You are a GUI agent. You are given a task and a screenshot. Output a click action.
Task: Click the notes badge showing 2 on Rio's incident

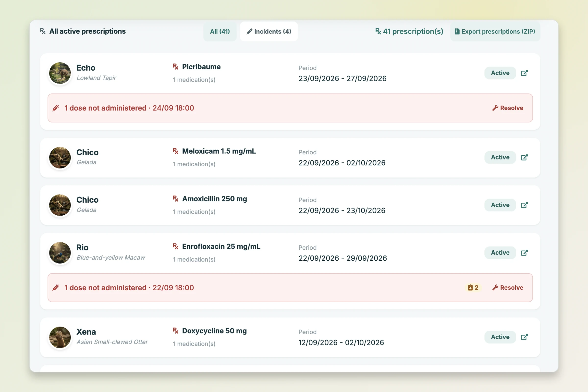point(473,288)
